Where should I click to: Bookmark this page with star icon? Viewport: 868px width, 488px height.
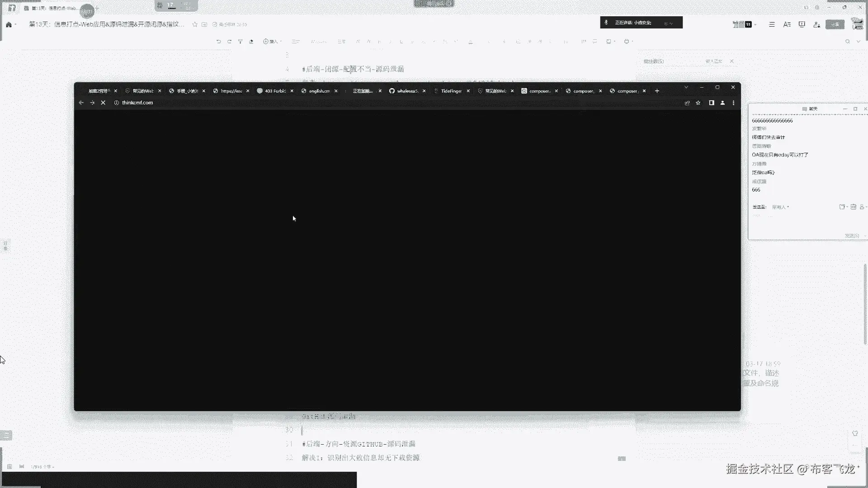tap(698, 103)
